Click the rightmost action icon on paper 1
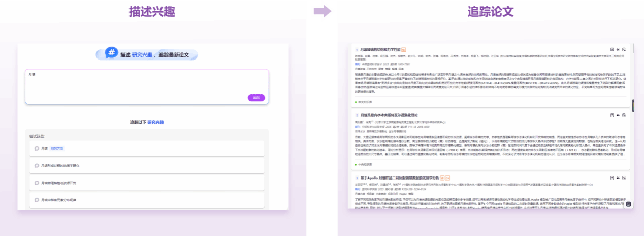This screenshot has height=236, width=644. point(624,50)
